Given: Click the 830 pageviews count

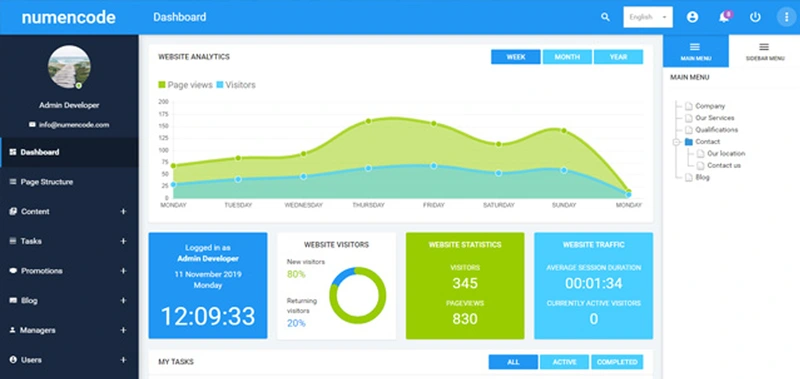Looking at the screenshot, I should pos(465,319).
